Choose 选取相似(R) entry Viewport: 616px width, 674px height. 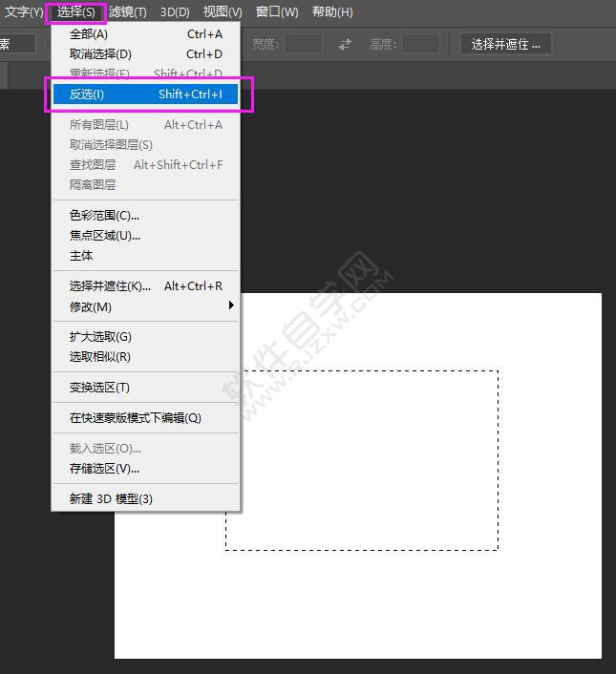click(146, 357)
